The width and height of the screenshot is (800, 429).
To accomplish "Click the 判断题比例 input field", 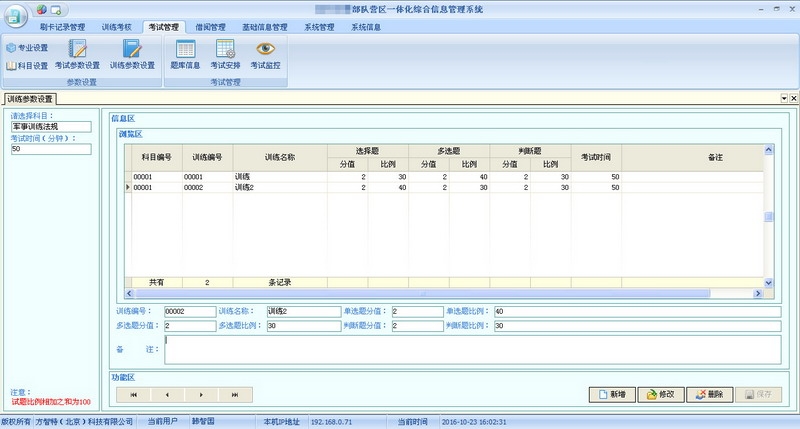I will pos(637,325).
